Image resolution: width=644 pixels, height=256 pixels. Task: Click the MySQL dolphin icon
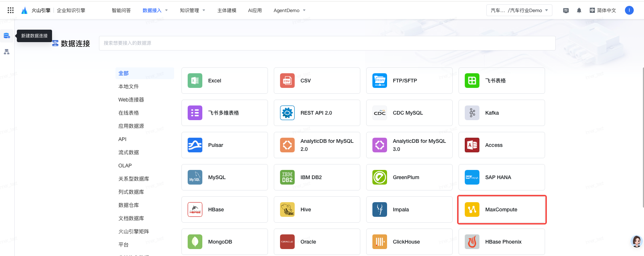coord(195,177)
